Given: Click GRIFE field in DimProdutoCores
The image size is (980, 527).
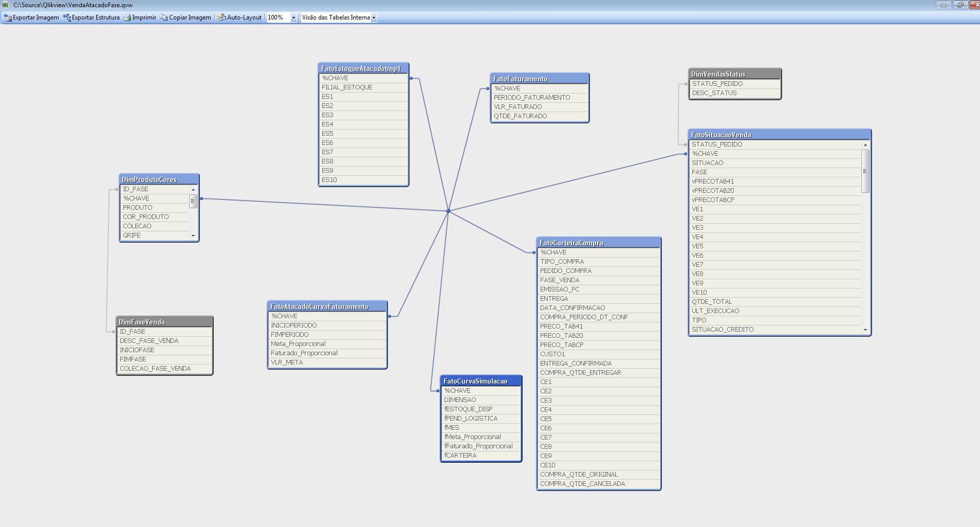Looking at the screenshot, I should click(155, 235).
